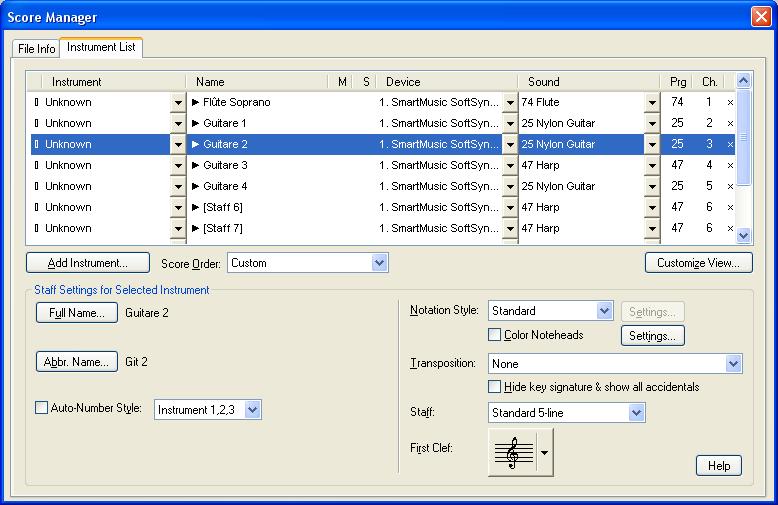Click the instrument list scrollbar thumb

(743, 137)
